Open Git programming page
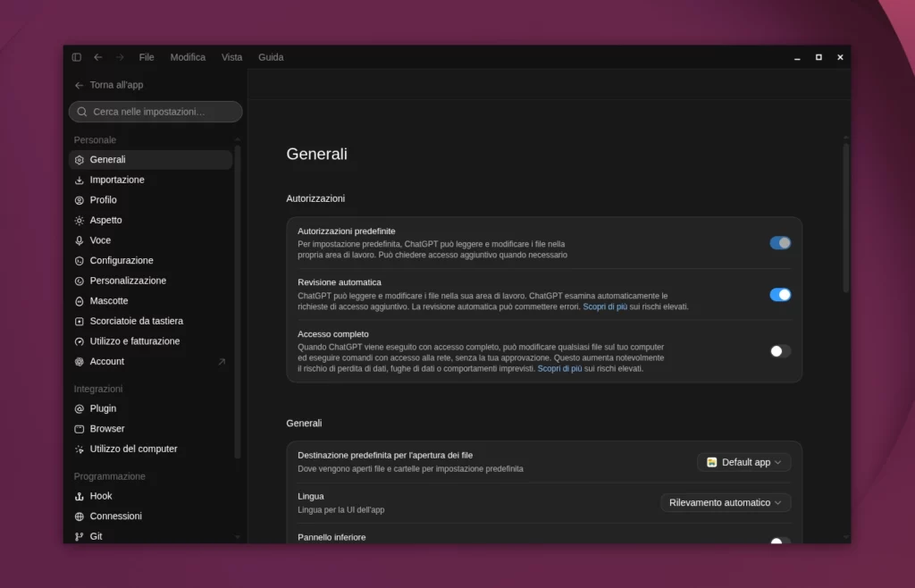Viewport: 915px width, 588px height. (x=150, y=536)
